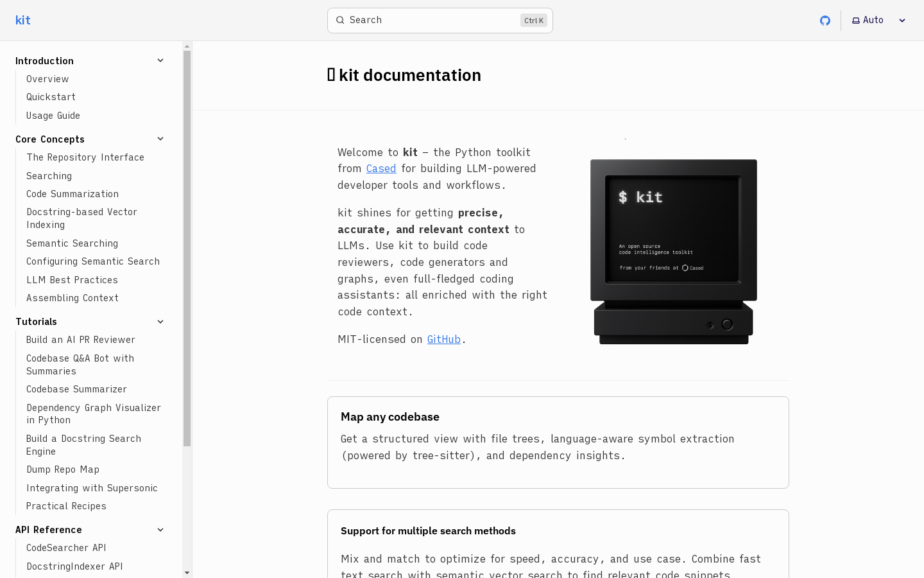
Task: Click the sidebar scroll down arrow
Action: (x=187, y=573)
